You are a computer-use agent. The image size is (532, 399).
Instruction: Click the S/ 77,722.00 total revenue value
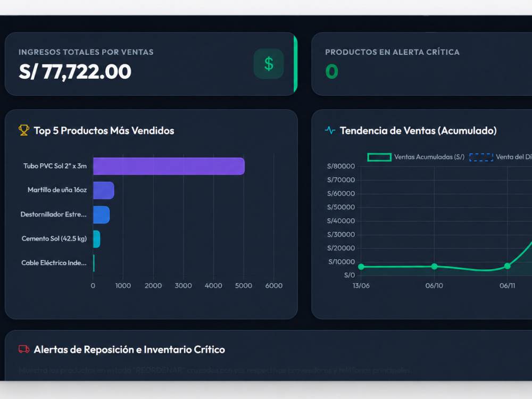point(75,72)
